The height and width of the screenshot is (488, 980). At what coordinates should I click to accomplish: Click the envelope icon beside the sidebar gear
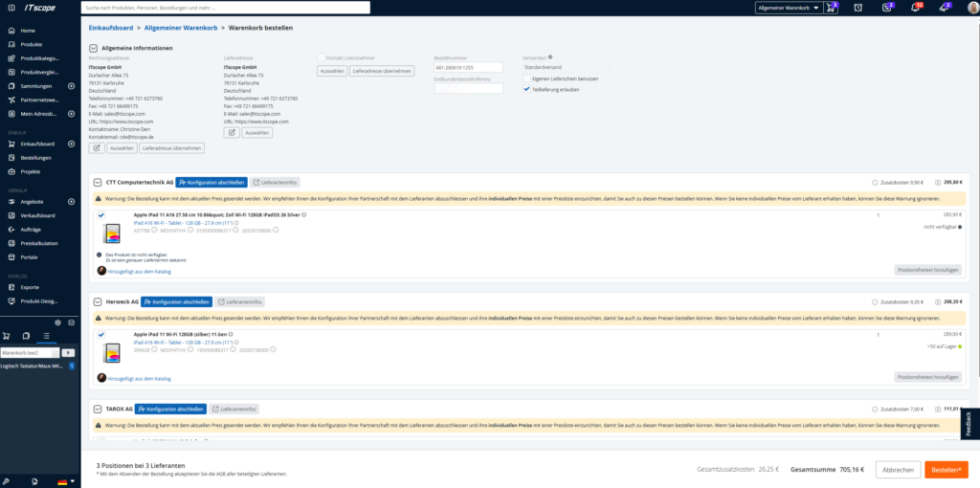71,322
